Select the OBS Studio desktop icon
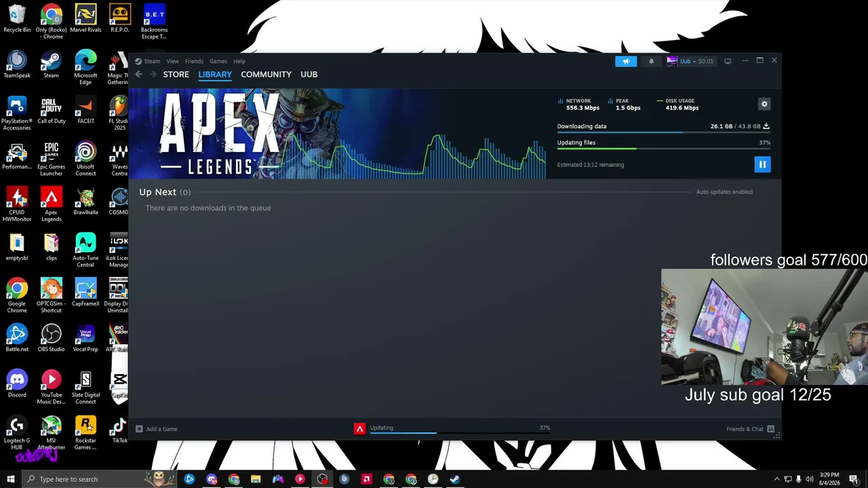868x488 pixels. [51, 339]
